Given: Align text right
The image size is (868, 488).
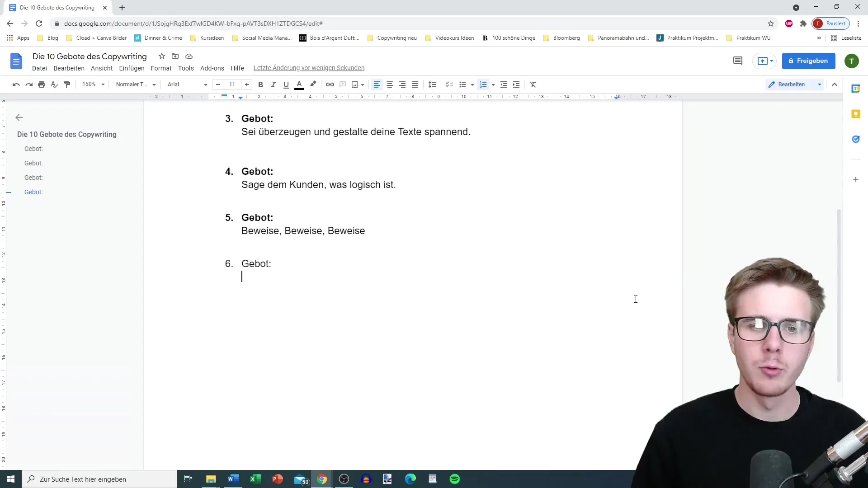Looking at the screenshot, I should click(402, 84).
